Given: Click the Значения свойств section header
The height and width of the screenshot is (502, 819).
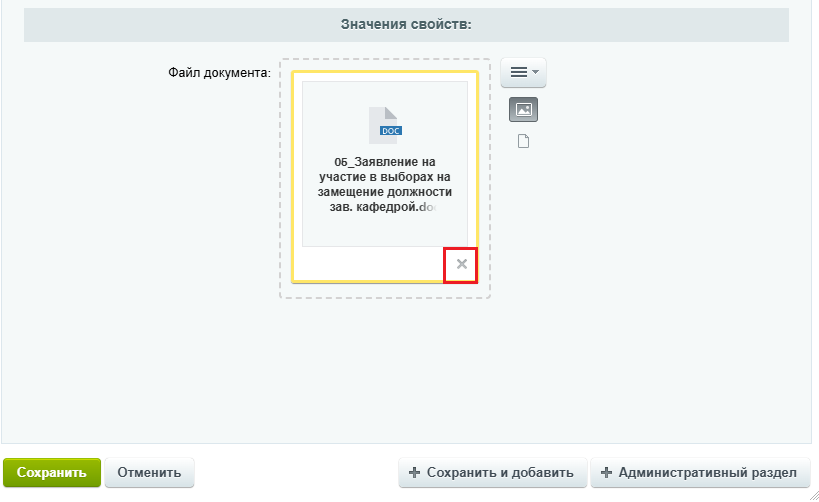Looking at the screenshot, I should click(x=406, y=23).
